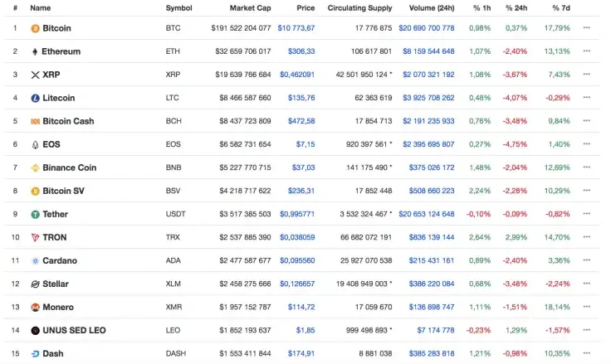Click the Binance Coin logo icon
This screenshot has height=364, width=611.
[35, 167]
